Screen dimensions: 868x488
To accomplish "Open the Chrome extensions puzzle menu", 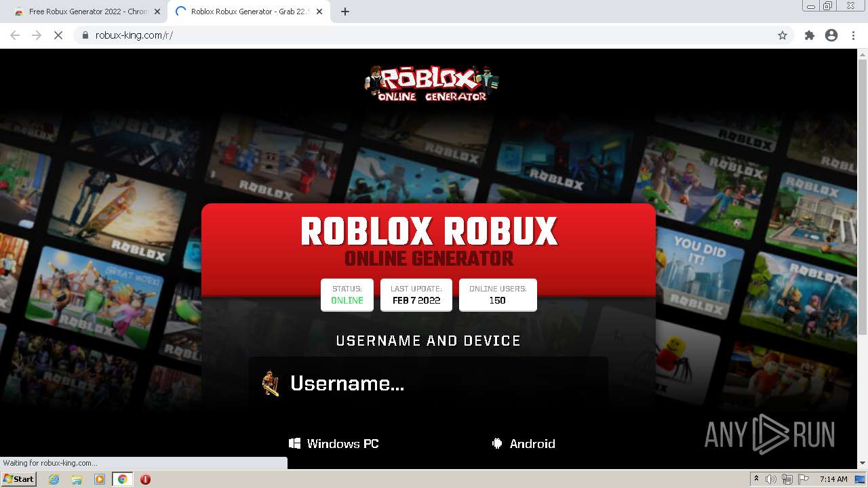I will (x=809, y=35).
